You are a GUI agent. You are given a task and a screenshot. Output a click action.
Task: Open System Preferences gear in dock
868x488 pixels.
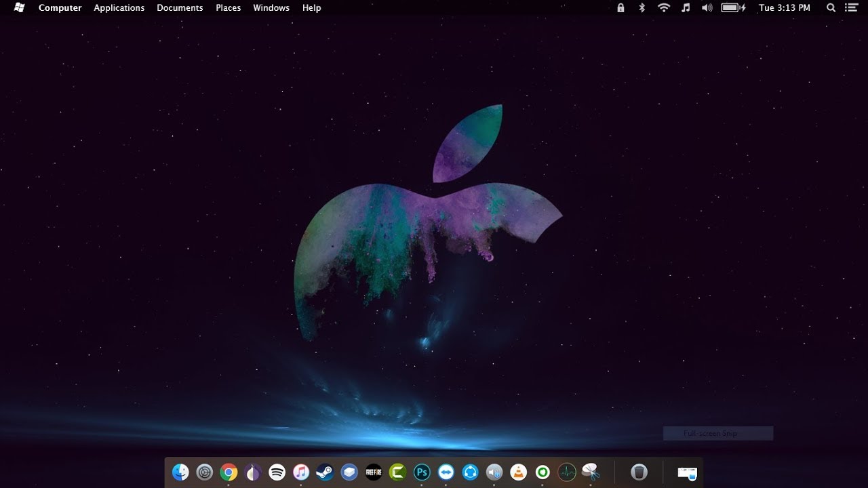205,472
